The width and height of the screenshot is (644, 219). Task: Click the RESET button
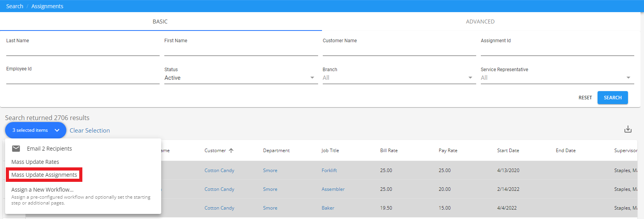point(585,98)
